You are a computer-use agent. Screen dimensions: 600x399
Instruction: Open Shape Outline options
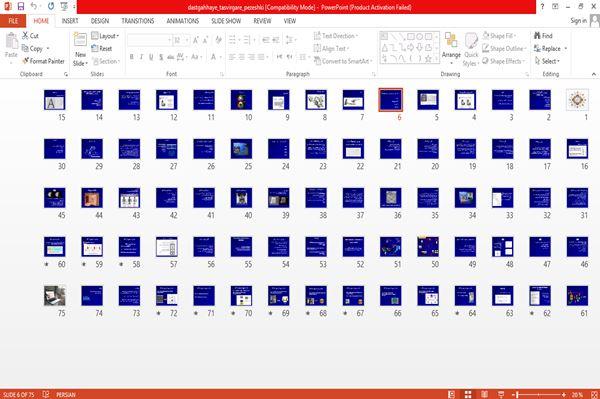coord(504,48)
